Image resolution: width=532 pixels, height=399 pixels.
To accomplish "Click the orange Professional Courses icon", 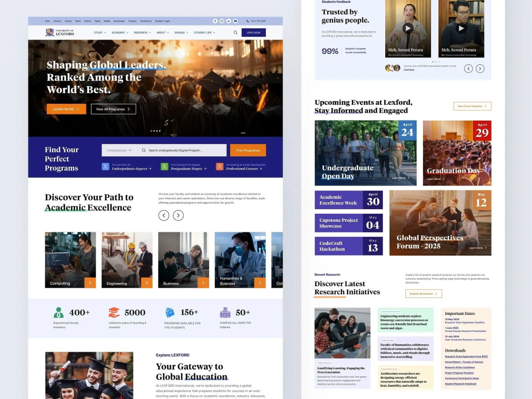I will (220, 167).
